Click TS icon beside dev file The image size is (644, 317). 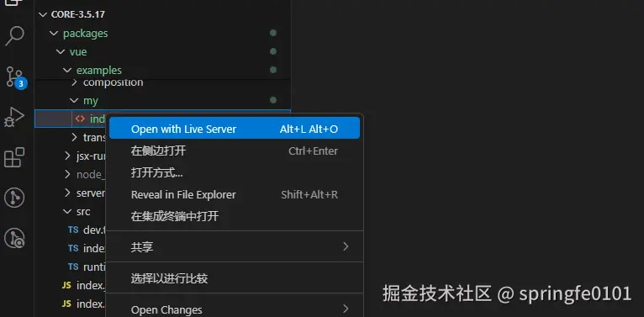point(73,230)
